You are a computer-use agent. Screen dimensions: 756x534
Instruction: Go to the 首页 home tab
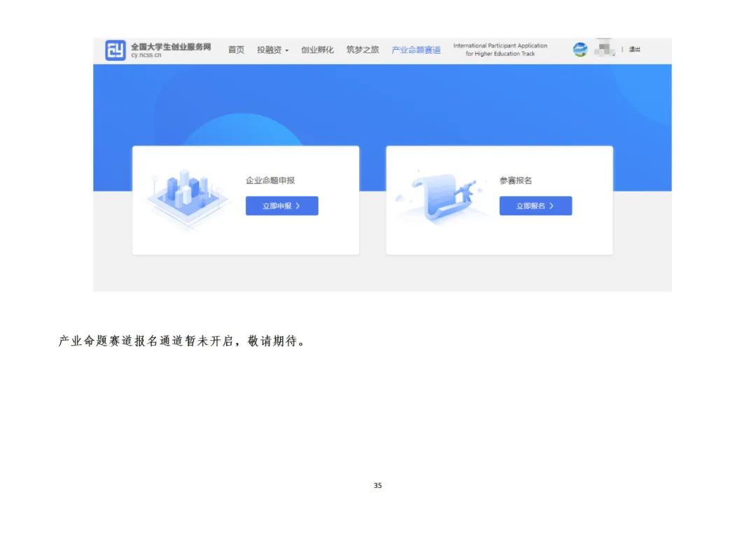(x=236, y=50)
